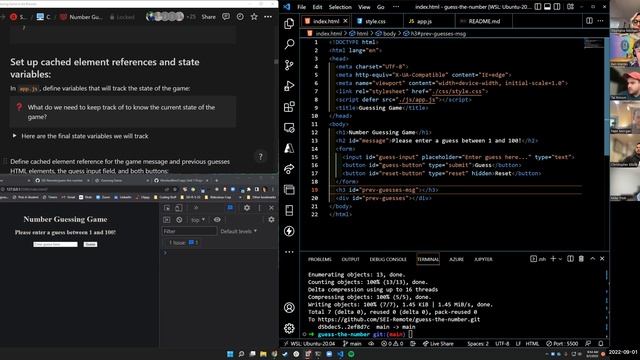Open comments in the notes app
Image resolution: width=640 pixels, height=360 pixels.
(226, 17)
